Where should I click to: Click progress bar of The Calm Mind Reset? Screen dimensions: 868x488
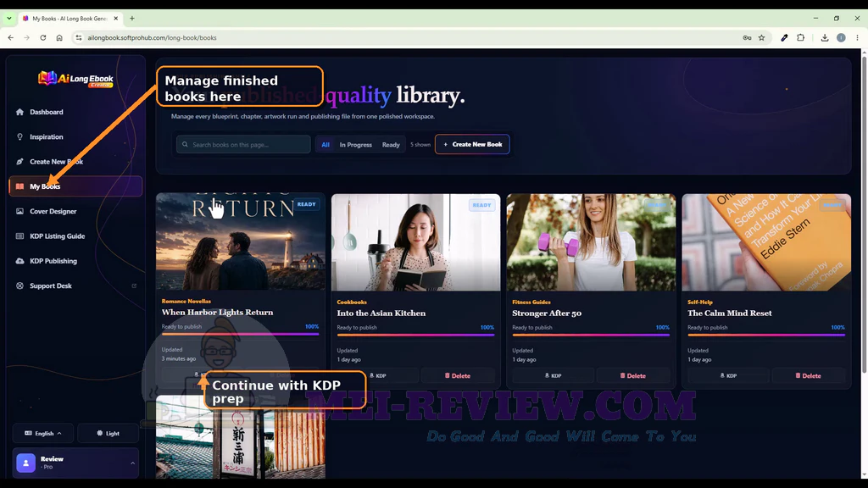[x=766, y=335]
